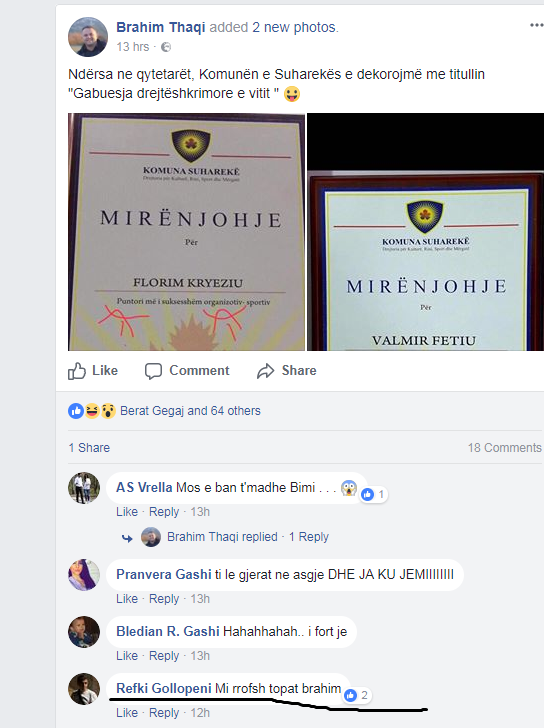
Task: Open the Valmir Fetiu certificate photo
Action: click(x=425, y=232)
